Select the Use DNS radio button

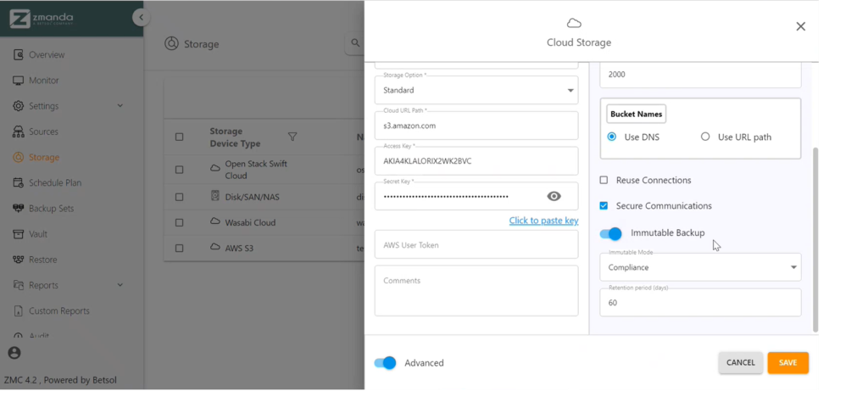point(612,137)
